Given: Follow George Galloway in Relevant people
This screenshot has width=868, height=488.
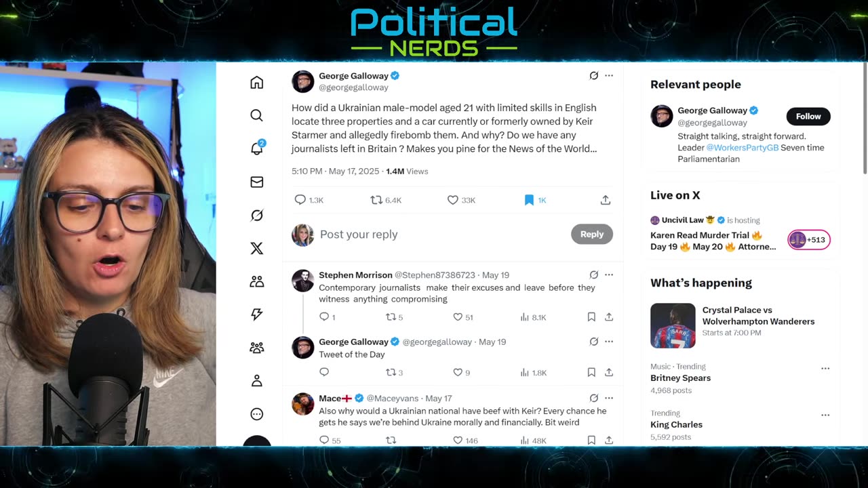Looking at the screenshot, I should pos(808,117).
